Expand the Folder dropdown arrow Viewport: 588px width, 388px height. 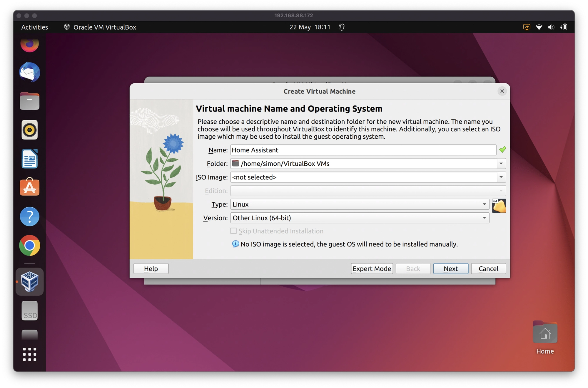[501, 164]
